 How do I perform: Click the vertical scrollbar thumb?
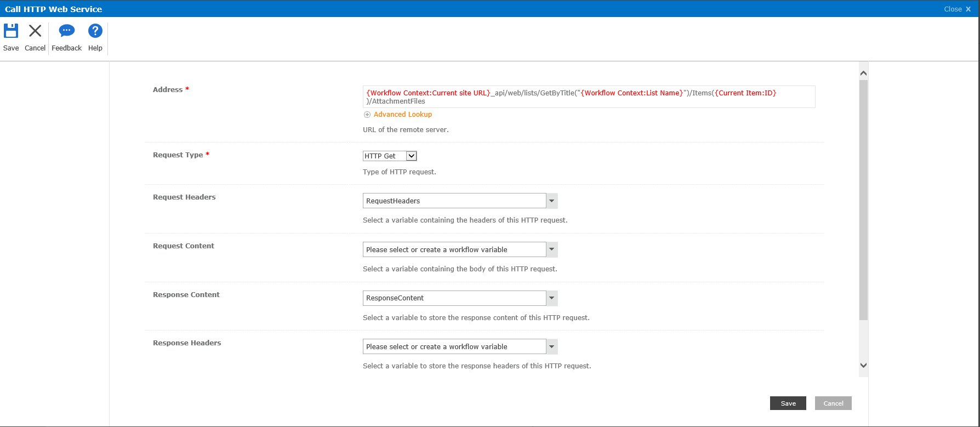pyautogui.click(x=863, y=200)
